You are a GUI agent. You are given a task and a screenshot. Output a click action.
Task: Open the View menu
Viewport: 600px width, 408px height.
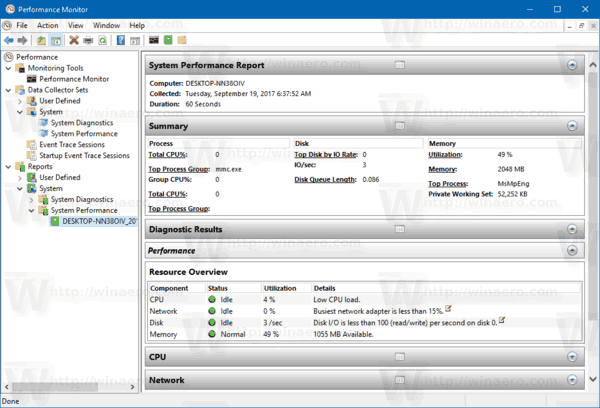point(75,26)
